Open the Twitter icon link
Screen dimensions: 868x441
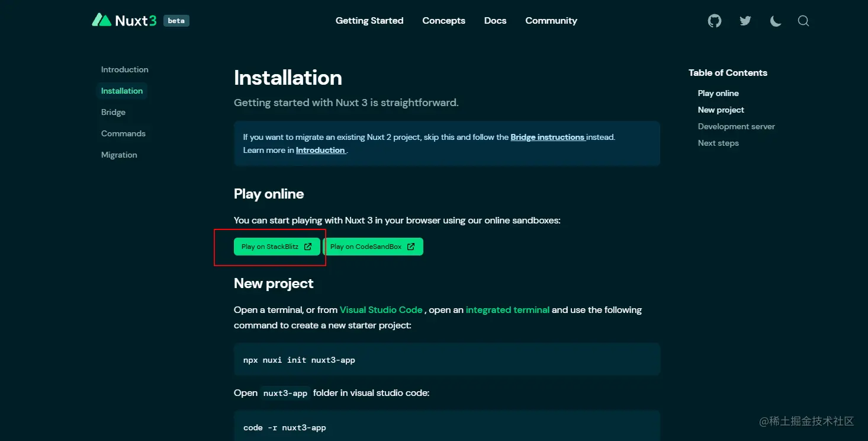tap(745, 21)
